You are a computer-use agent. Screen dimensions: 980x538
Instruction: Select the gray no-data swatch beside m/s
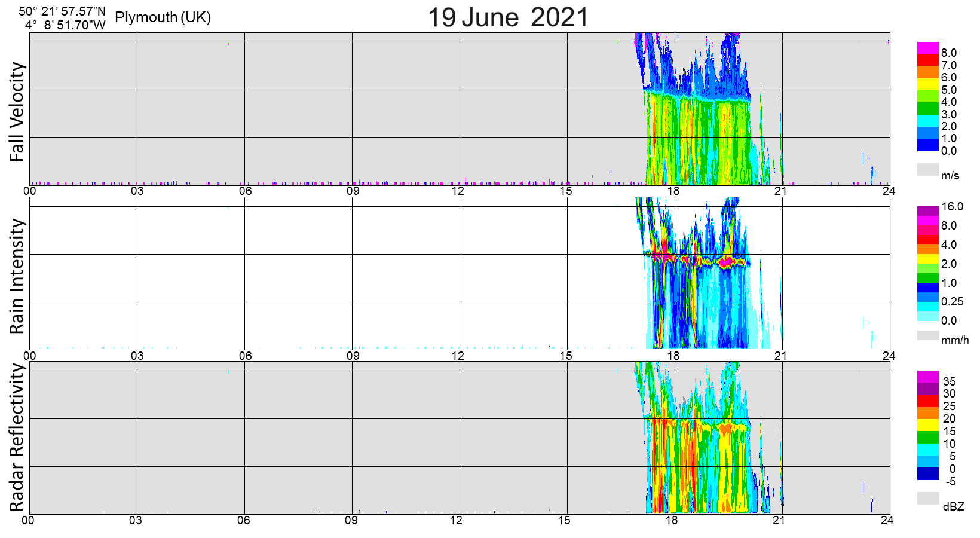click(928, 170)
